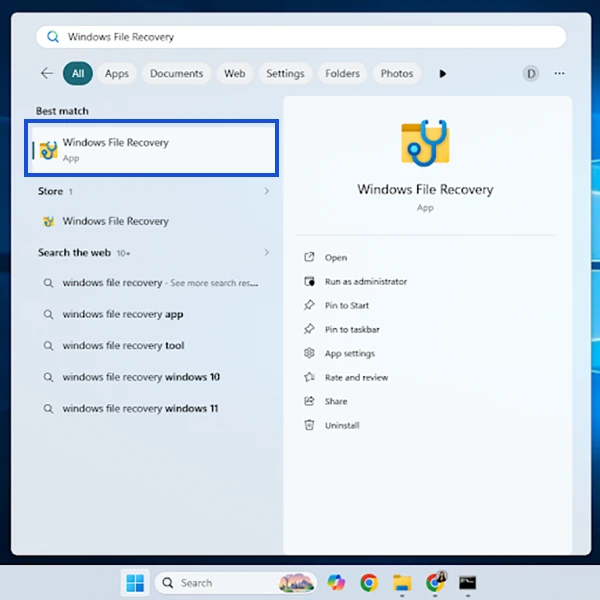Click the 'Search the web' header label

[x=74, y=253]
